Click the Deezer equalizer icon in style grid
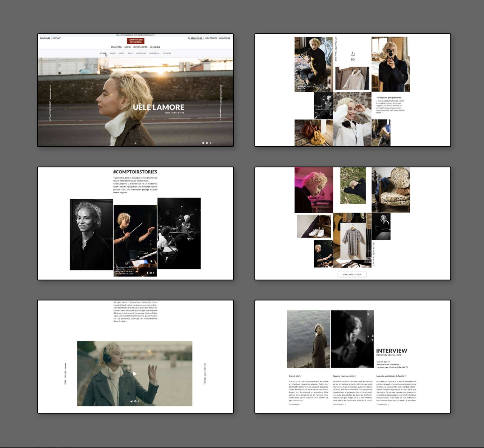Image resolution: width=484 pixels, height=448 pixels. tap(353, 54)
